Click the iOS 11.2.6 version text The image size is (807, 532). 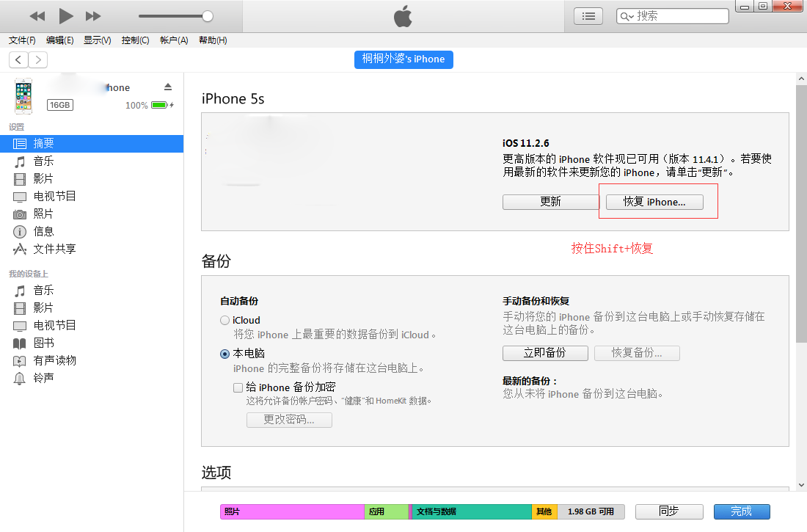(x=526, y=143)
